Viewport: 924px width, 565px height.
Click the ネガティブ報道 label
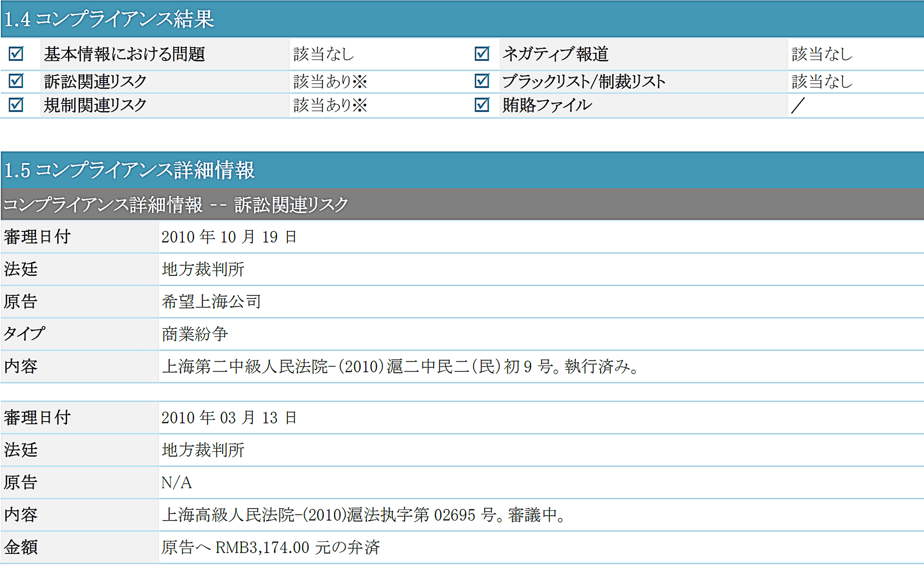(x=555, y=54)
